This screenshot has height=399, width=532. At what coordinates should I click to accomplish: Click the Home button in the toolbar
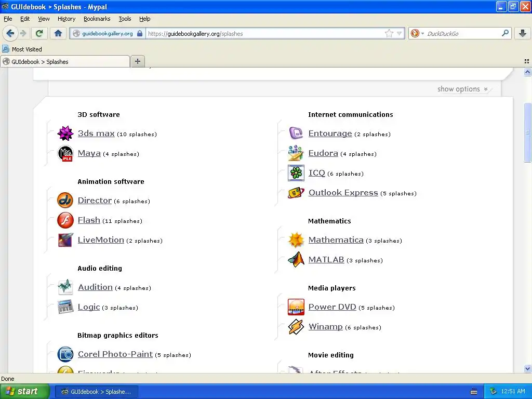(x=58, y=33)
